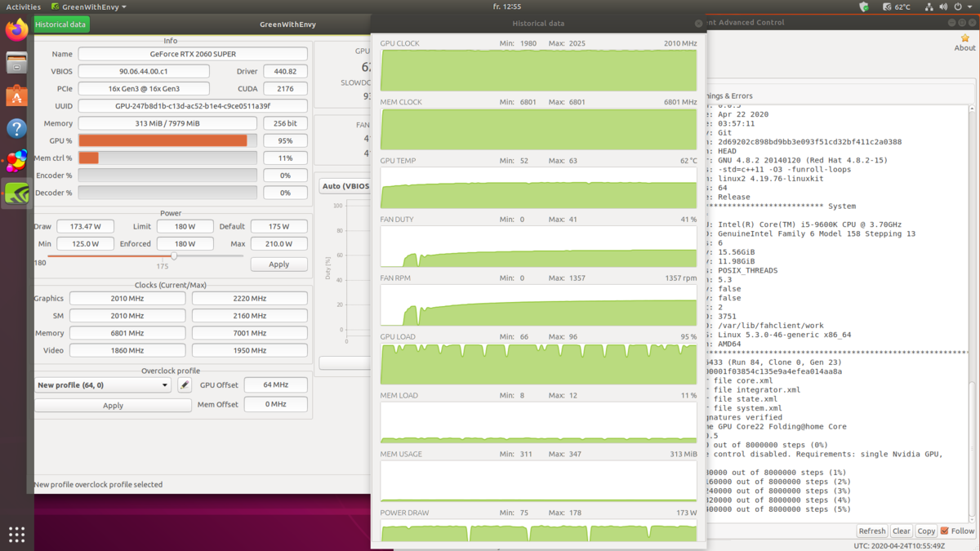
Task: Click the Driver version 440.82 field
Action: 285,71
